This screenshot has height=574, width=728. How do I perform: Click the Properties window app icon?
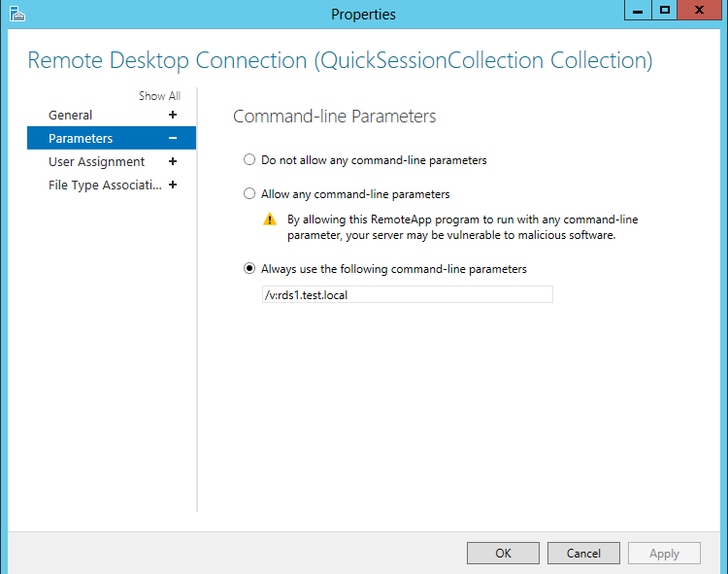17,14
